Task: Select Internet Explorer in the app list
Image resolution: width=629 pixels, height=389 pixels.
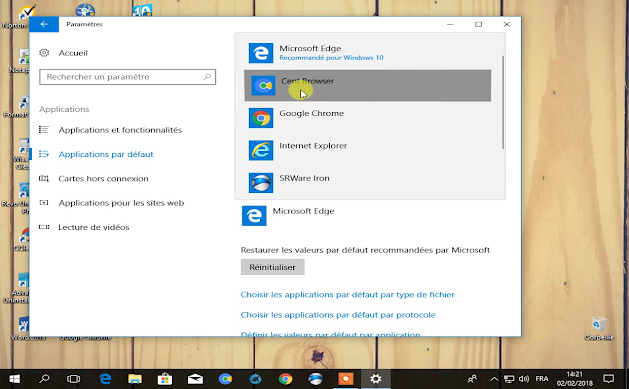Action: pyautogui.click(x=367, y=150)
